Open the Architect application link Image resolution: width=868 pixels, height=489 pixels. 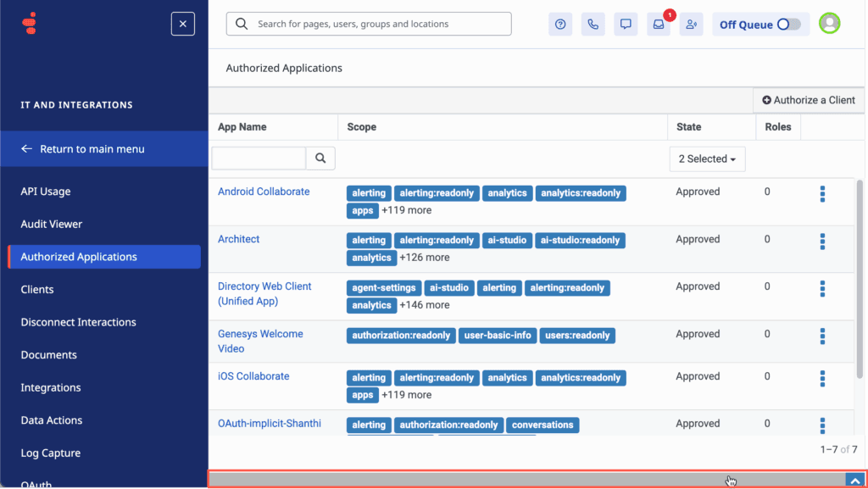tap(238, 239)
